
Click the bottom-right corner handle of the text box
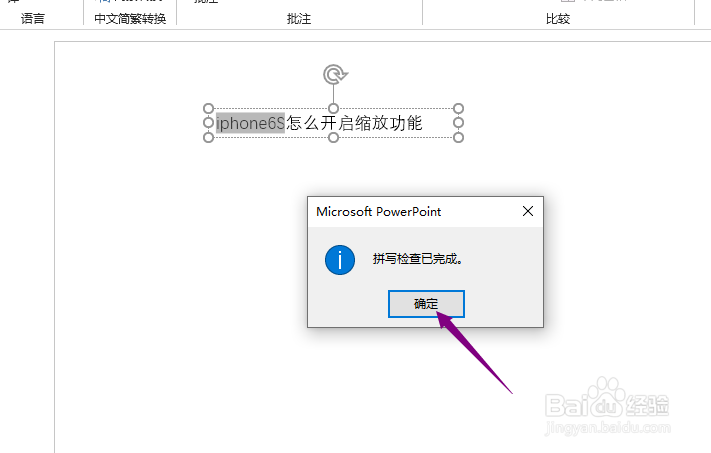(x=458, y=137)
